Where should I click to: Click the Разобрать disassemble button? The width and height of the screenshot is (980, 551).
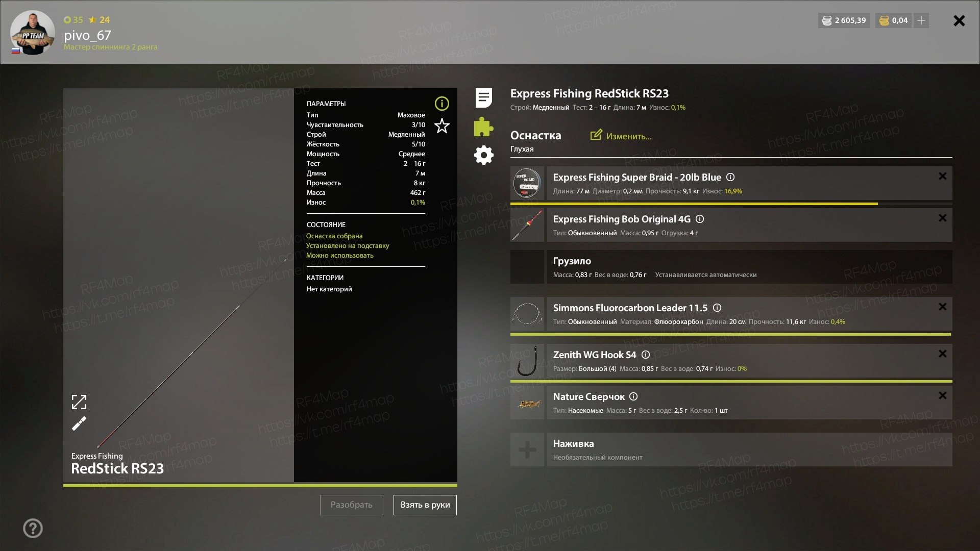(x=352, y=505)
